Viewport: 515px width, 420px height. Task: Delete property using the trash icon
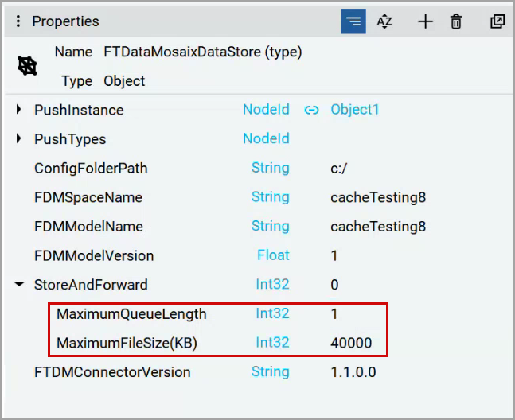(x=456, y=21)
